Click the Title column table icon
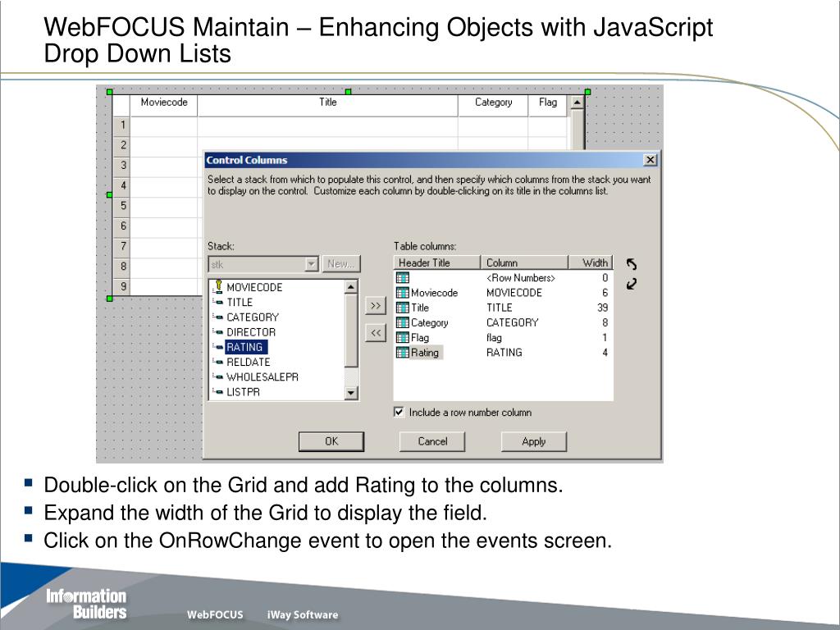This screenshot has height=630, width=840. tap(402, 308)
